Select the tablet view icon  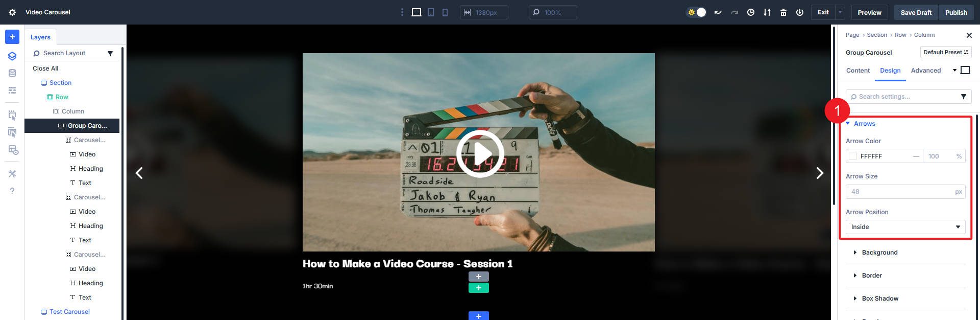(431, 12)
